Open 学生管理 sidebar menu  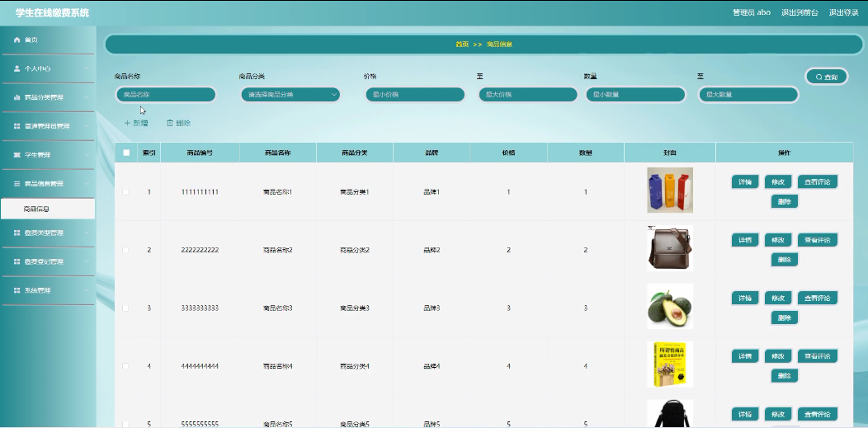[48, 155]
